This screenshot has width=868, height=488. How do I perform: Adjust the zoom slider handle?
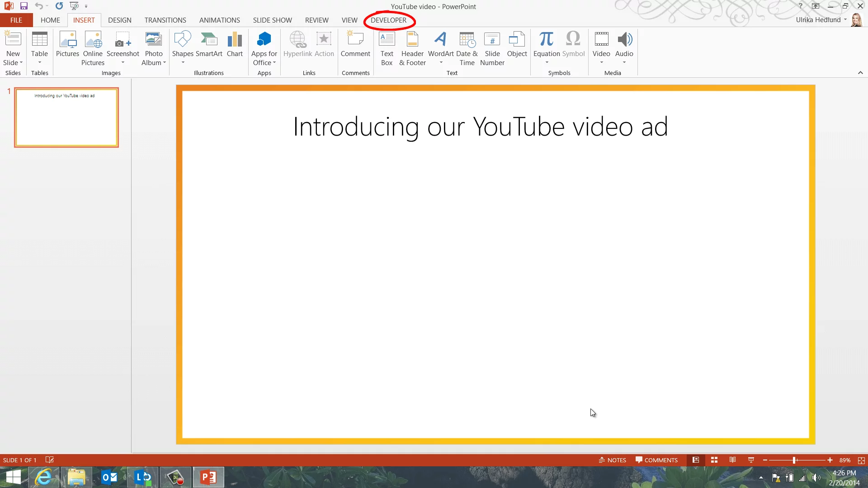[794, 460]
